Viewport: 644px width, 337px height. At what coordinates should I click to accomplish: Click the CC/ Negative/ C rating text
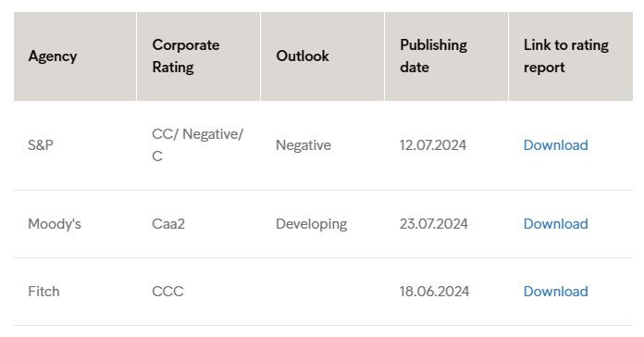[198, 145]
